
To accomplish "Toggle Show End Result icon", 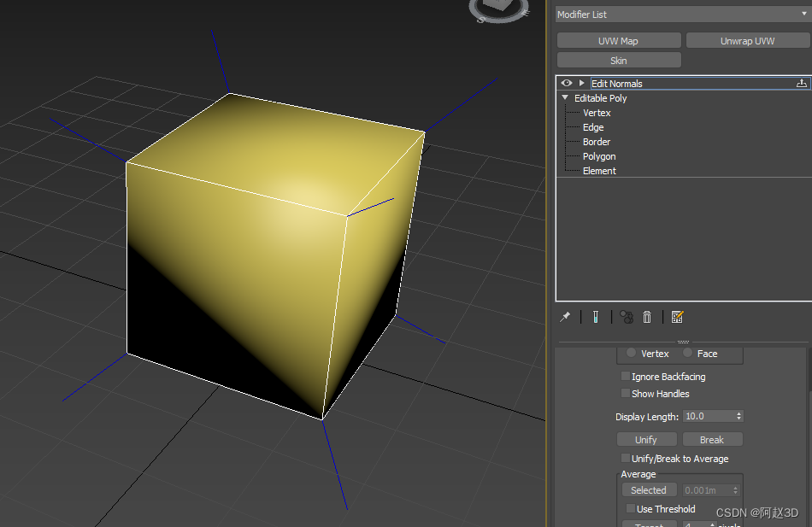I will pyautogui.click(x=596, y=317).
